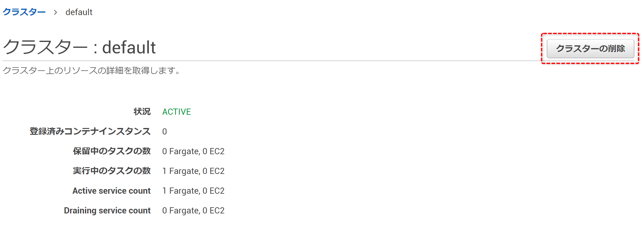
Task: Click the 実行中のタスクの数 label
Action: (112, 171)
